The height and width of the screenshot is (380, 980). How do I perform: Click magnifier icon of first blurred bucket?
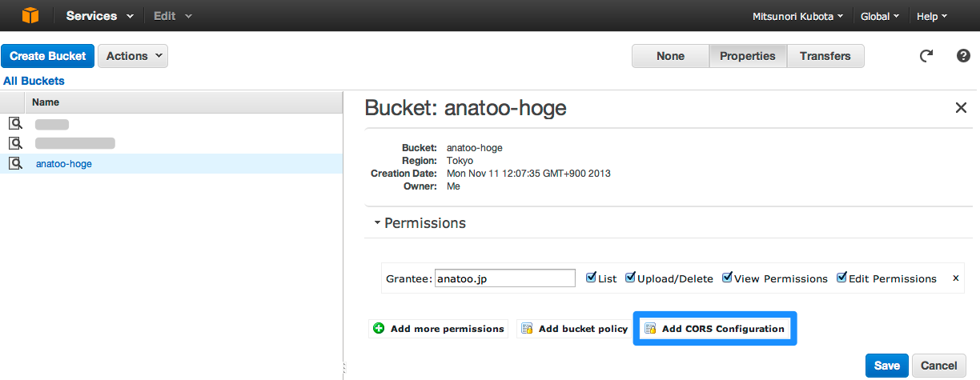coord(15,124)
